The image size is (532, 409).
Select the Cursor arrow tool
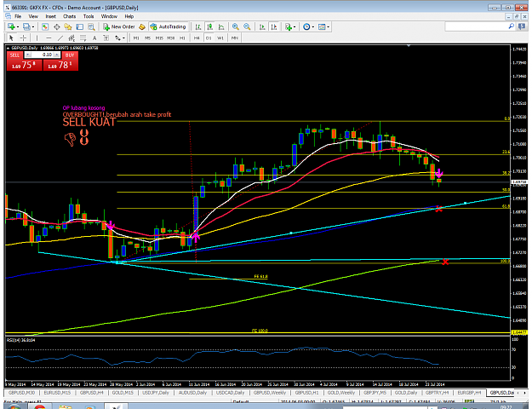point(11,37)
